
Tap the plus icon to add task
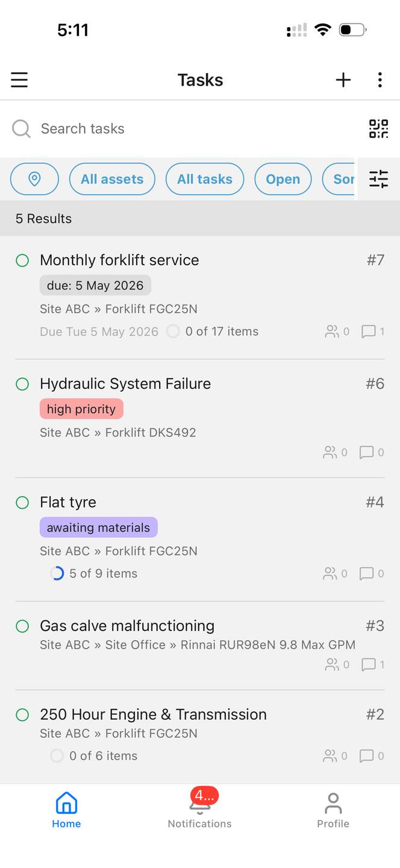coord(343,80)
